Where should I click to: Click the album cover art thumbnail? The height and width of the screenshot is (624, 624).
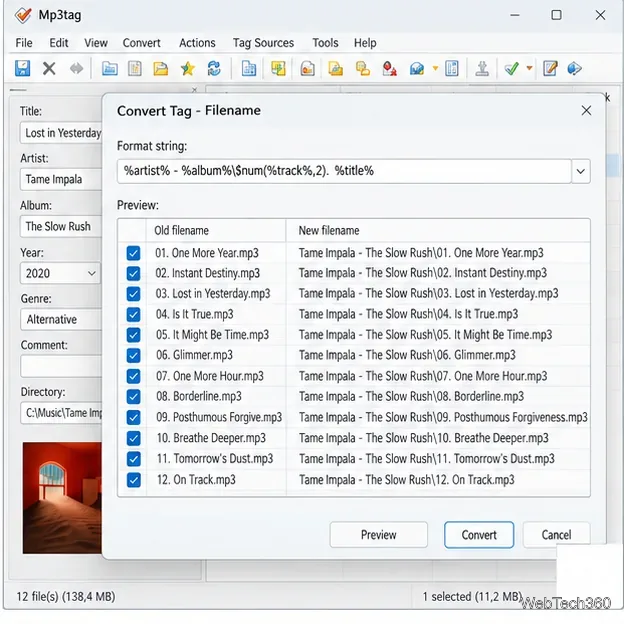coord(62,498)
